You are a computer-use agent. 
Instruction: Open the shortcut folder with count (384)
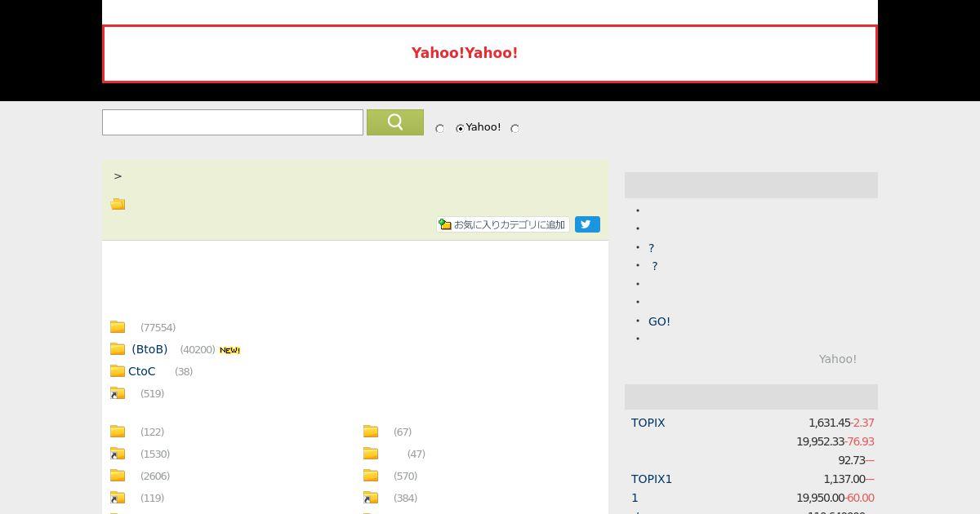pos(371,498)
